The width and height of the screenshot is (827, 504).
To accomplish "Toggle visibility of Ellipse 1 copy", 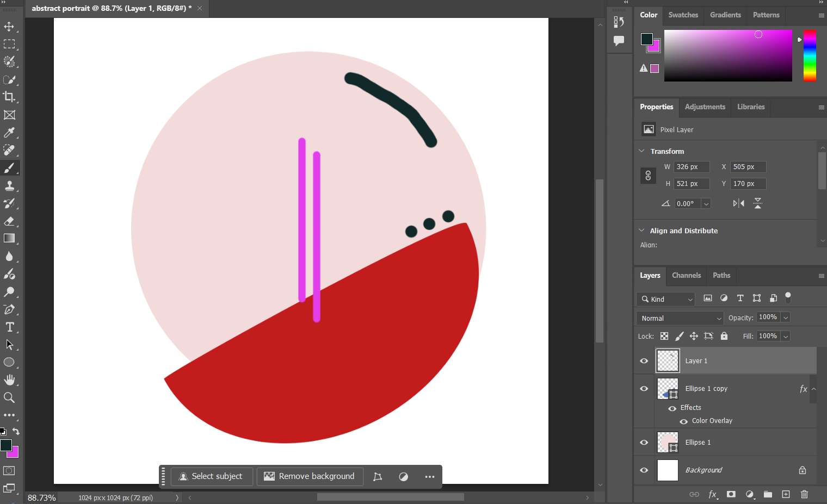I will 644,388.
